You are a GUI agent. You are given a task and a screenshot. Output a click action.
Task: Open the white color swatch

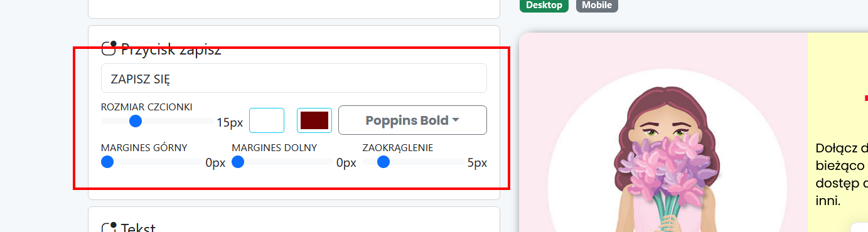click(x=267, y=120)
